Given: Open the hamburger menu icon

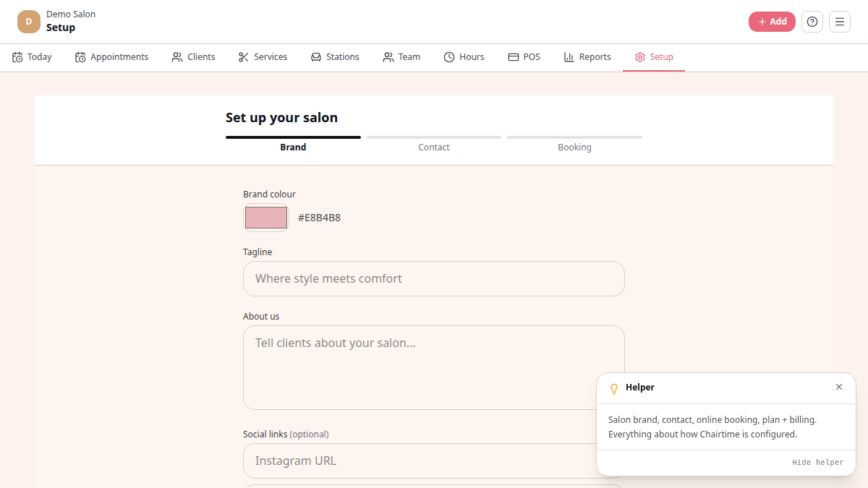Looking at the screenshot, I should tap(840, 22).
